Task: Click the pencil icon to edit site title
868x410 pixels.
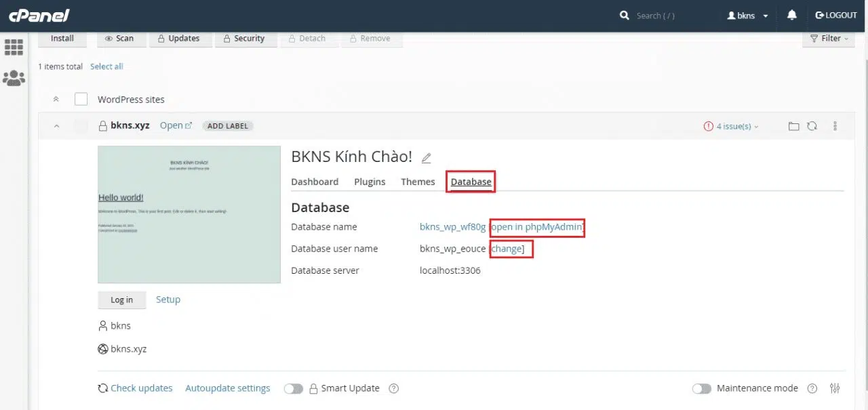Action: pyautogui.click(x=426, y=158)
